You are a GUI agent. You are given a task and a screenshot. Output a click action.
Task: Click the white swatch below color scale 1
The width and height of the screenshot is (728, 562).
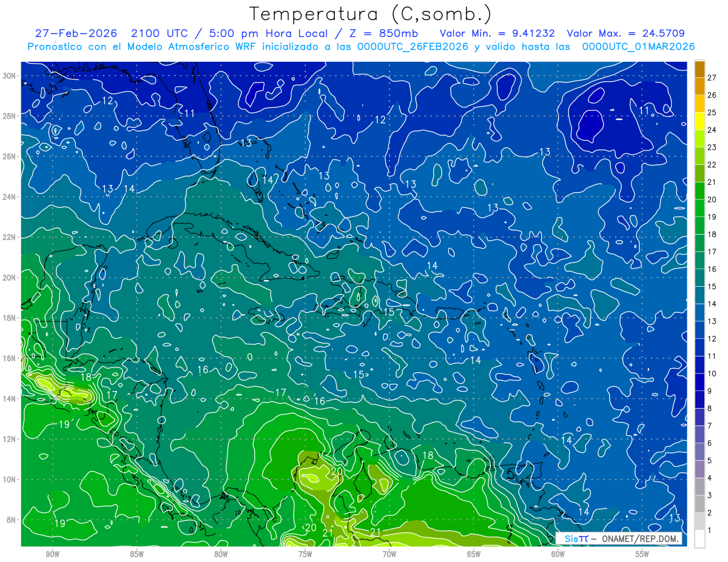pos(699,539)
